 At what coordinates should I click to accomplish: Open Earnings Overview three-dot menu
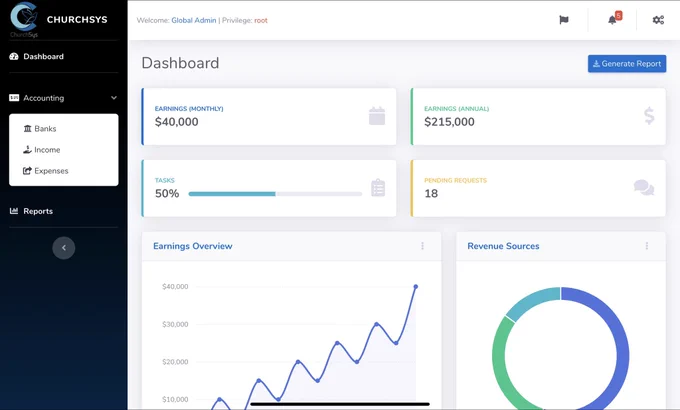(x=422, y=246)
